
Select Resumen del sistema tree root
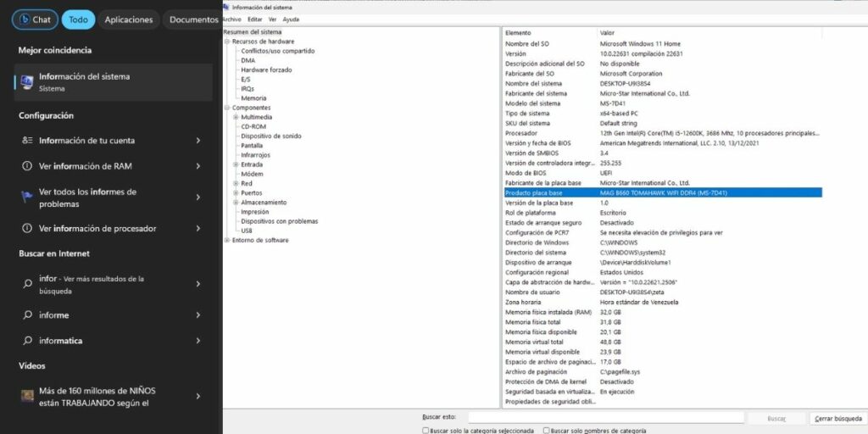pos(253,32)
